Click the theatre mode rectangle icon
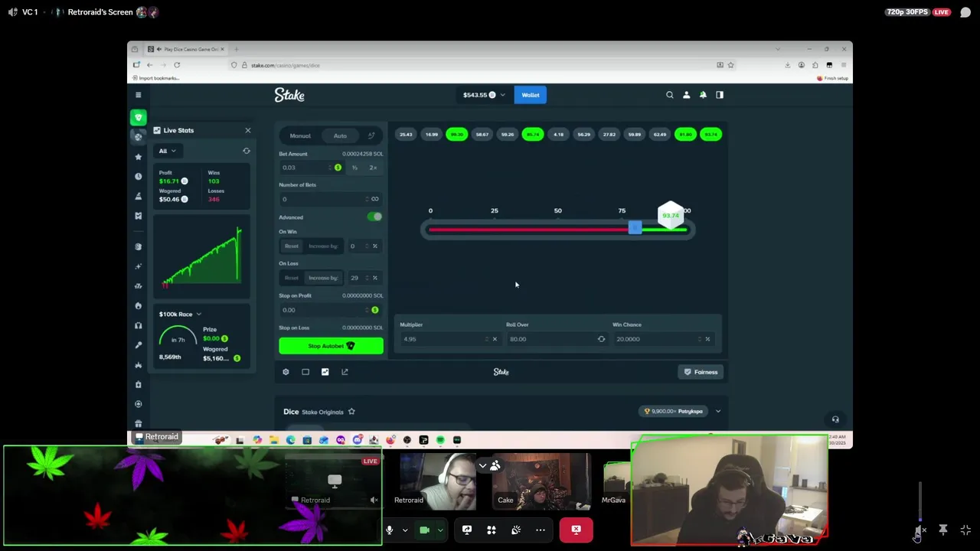 [x=305, y=372]
